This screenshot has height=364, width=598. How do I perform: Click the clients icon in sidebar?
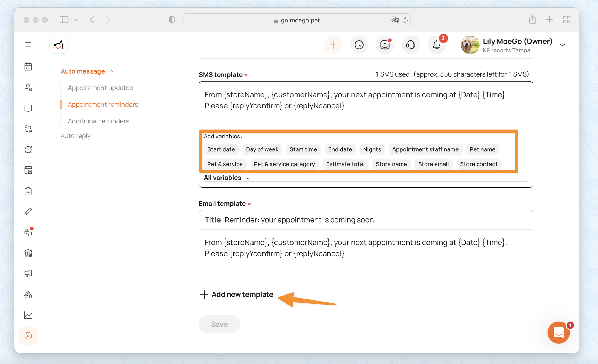click(28, 87)
